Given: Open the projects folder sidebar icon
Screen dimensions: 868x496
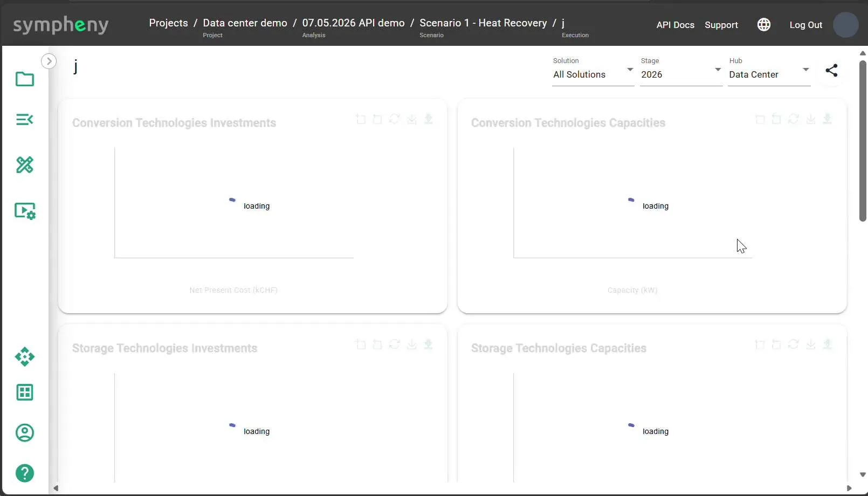Looking at the screenshot, I should pyautogui.click(x=25, y=79).
